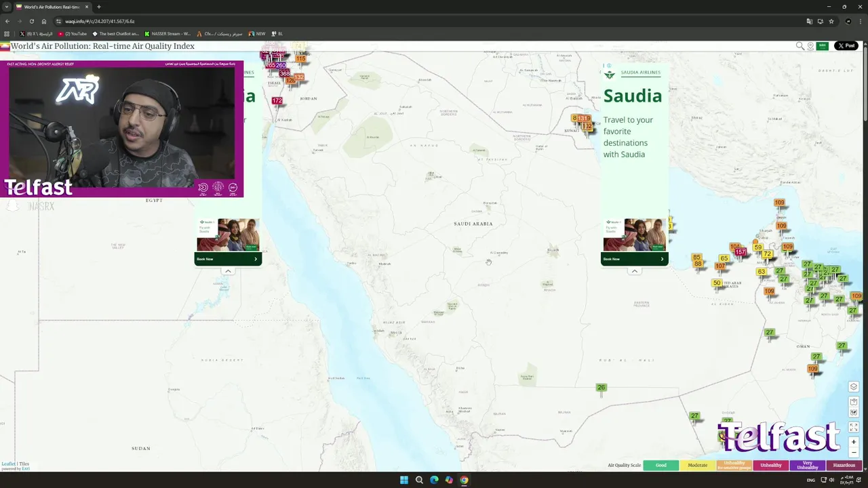Open Chrome three-dot menu
This screenshot has width=868, height=488.
pyautogui.click(x=861, y=21)
